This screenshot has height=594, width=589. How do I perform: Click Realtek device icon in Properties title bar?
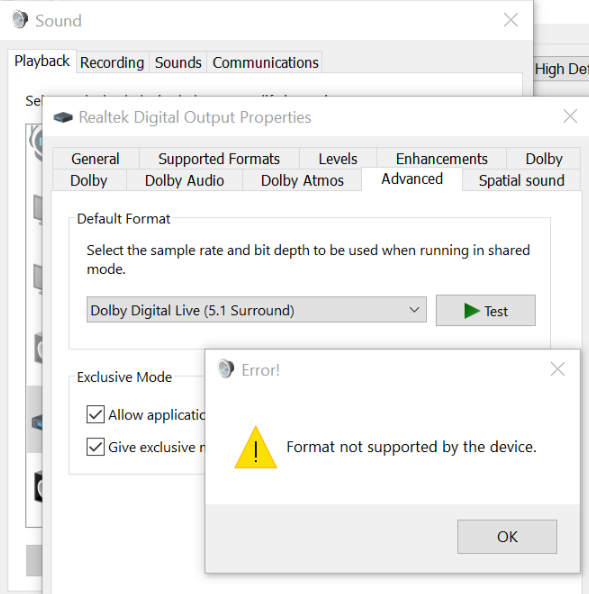pyautogui.click(x=63, y=117)
